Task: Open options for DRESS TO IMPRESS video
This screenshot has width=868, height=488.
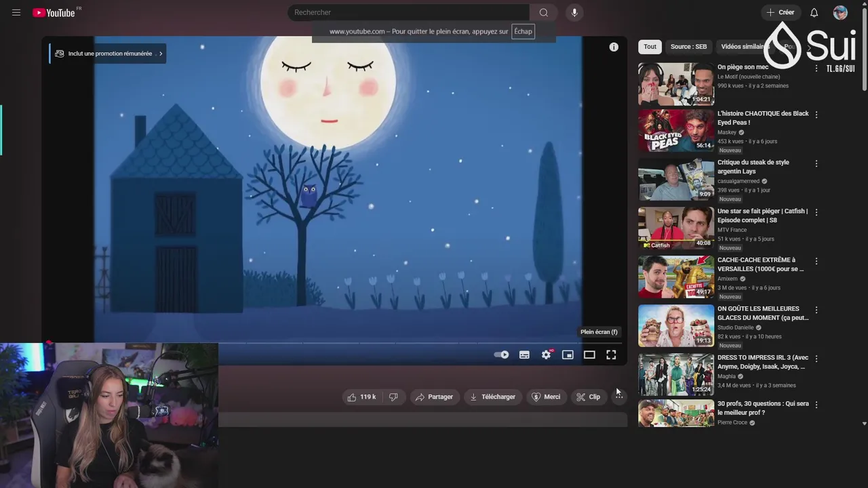Action: pos(816,359)
